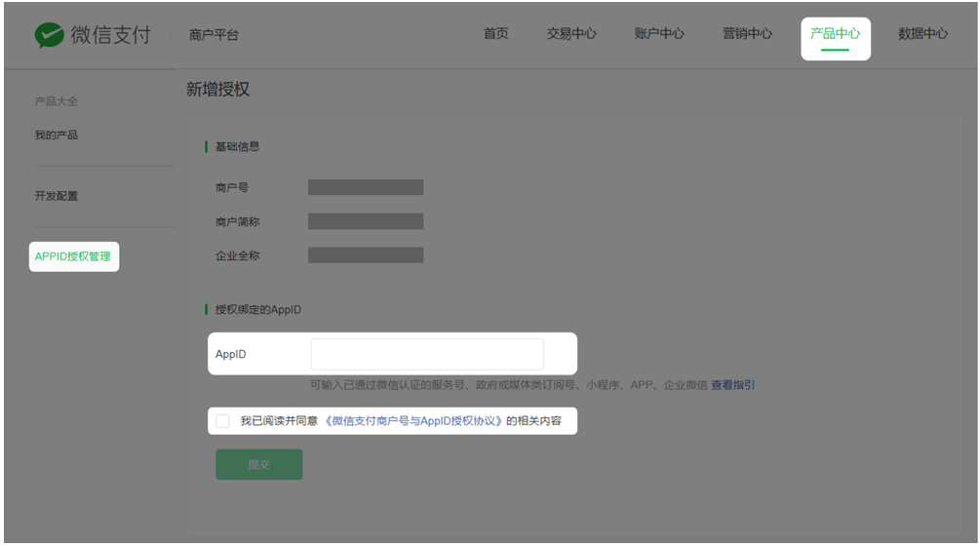Click the 产品大全 sidebar heading

[57, 101]
